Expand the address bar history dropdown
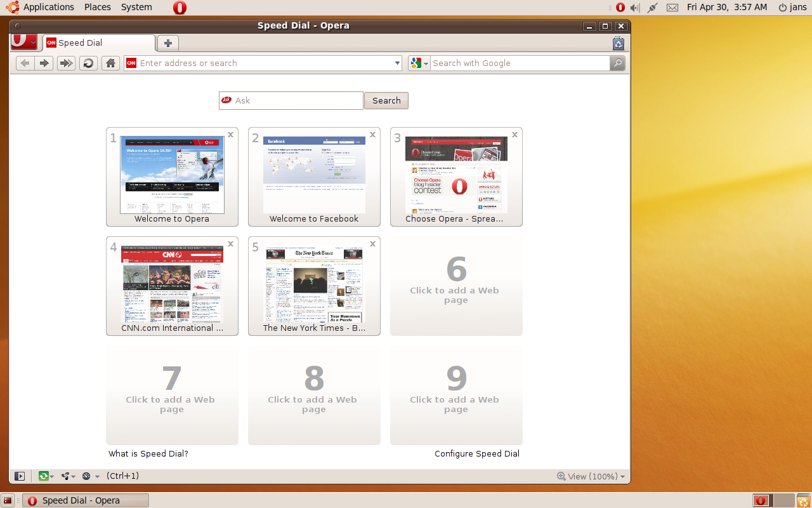Image resolution: width=812 pixels, height=508 pixels. click(x=398, y=63)
